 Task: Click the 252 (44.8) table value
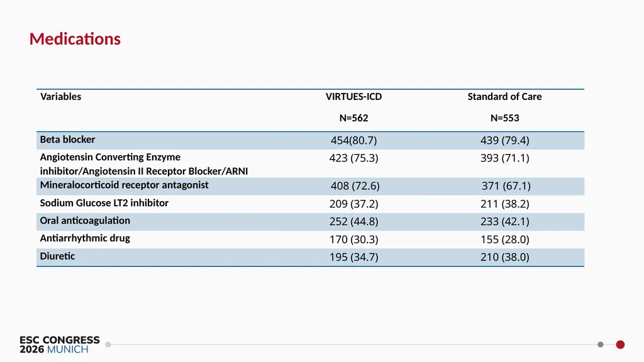353,222
